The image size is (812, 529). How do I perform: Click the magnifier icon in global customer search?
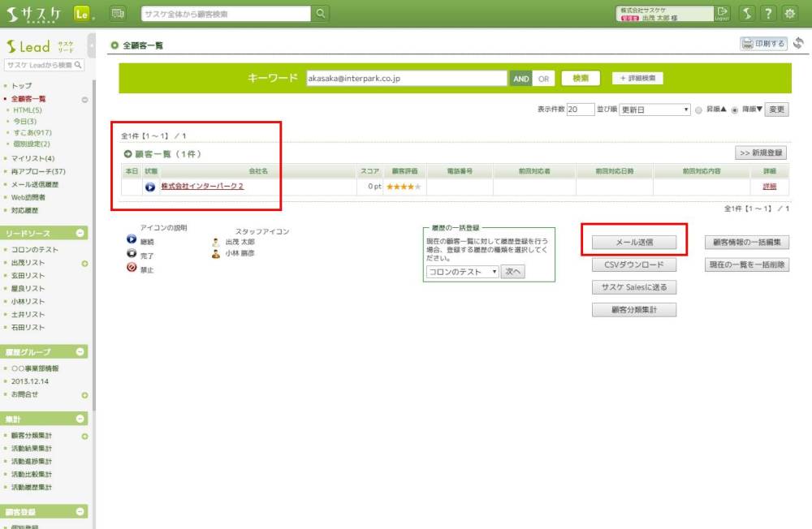click(322, 14)
